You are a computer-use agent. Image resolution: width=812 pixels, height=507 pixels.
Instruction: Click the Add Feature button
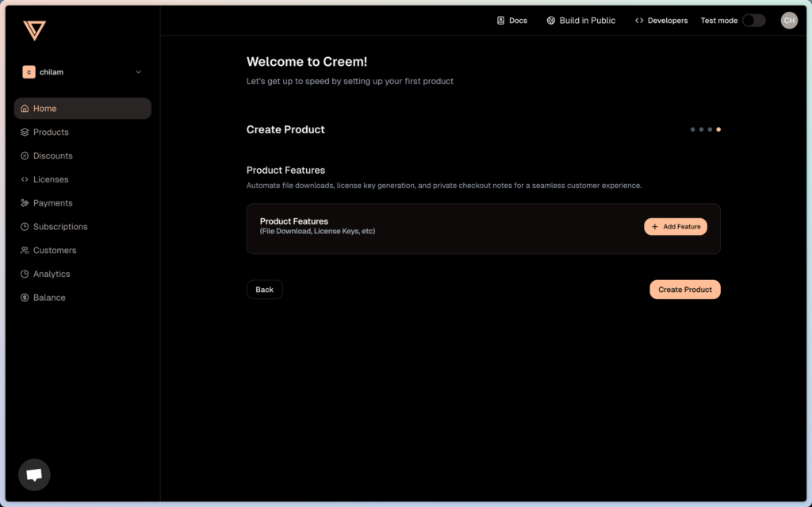[676, 227]
